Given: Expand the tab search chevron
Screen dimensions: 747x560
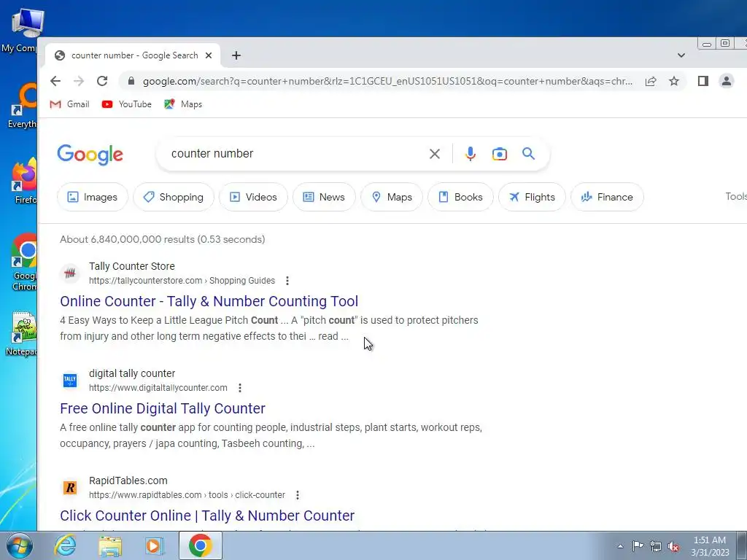Looking at the screenshot, I should [681, 55].
